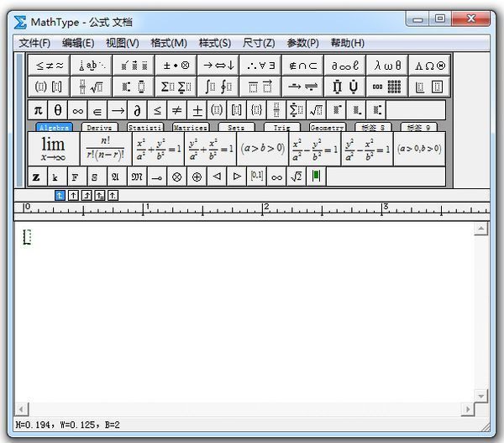Insert the (a>0,b>0) condition expression
The image size is (504, 443).
419,149
